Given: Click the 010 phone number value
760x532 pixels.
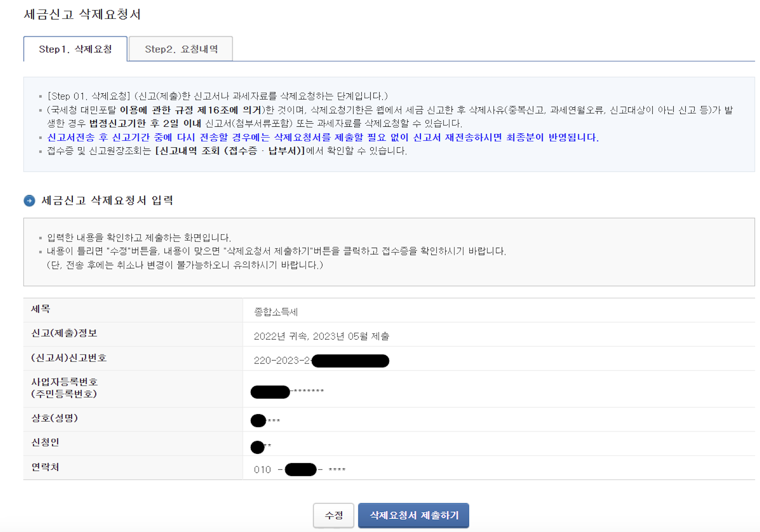Looking at the screenshot, I should click(x=299, y=470).
